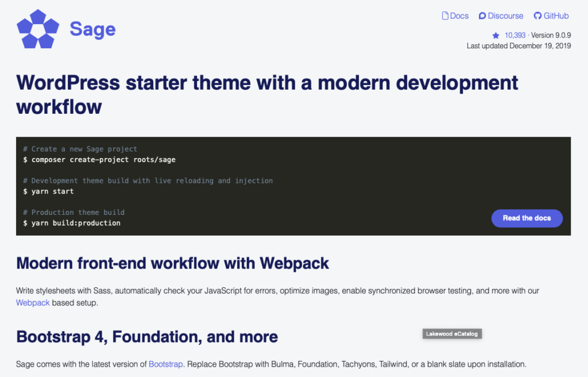Click the 'Development theme build with live reloading' comment
Image resolution: width=588 pixels, height=377 pixels.
point(148,180)
